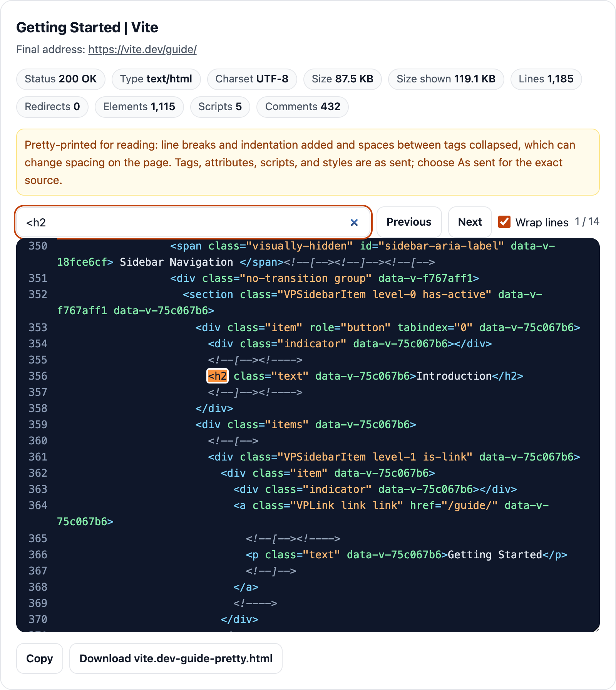Grab the resize handle at the code panel corner
The image size is (616, 690).
(596, 629)
